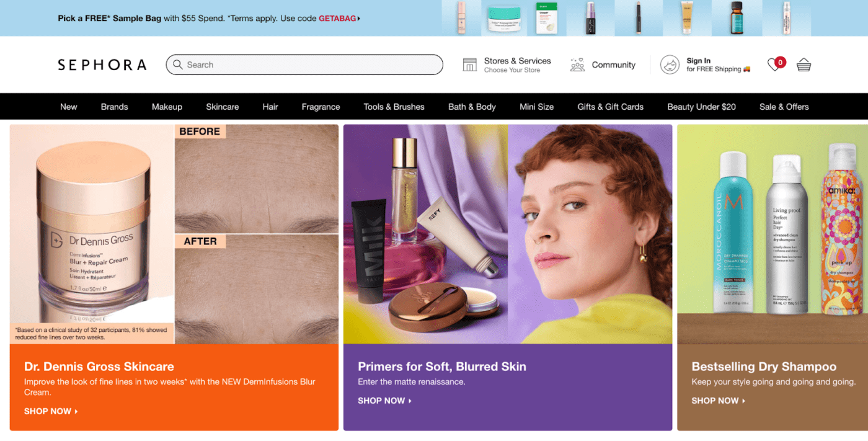The image size is (868, 441).
Task: Click the GETBAG promo code link
Action: tap(337, 19)
